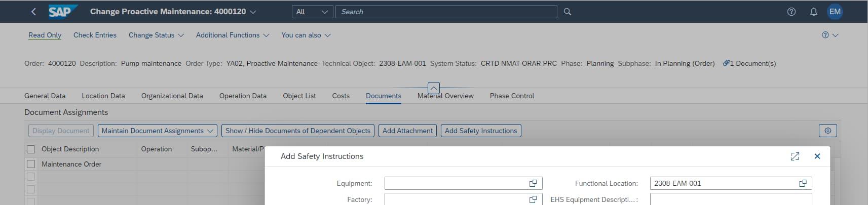Image resolution: width=868 pixels, height=205 pixels.
Task: Open the EM user profile avatar
Action: tap(835, 12)
